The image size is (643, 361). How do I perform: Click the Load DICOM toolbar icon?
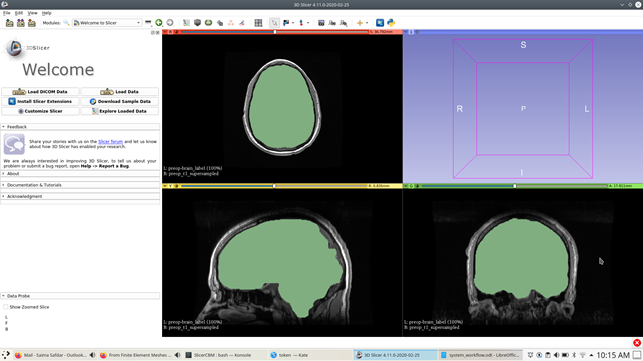[21, 23]
